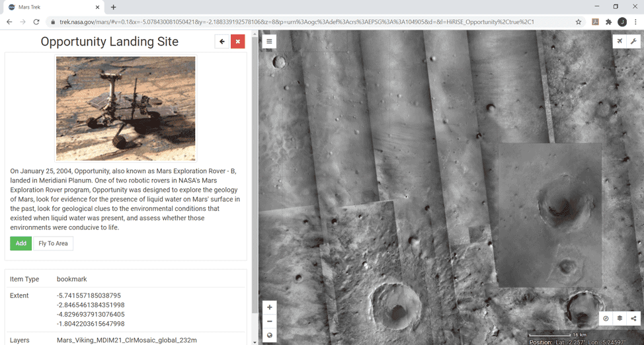
Task: Click the extent value -4.8296937913076405
Action: tap(91, 315)
